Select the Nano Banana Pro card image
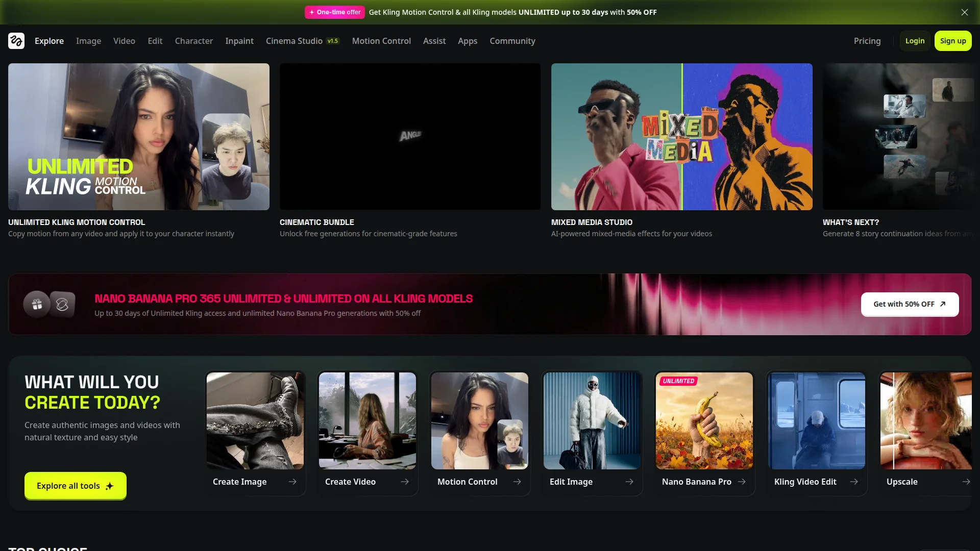Image resolution: width=980 pixels, height=551 pixels. pyautogui.click(x=704, y=421)
